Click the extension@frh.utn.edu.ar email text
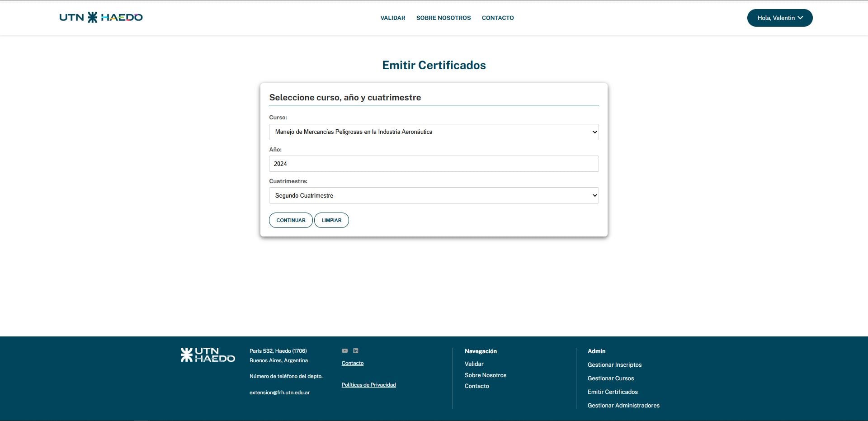 [x=279, y=393]
